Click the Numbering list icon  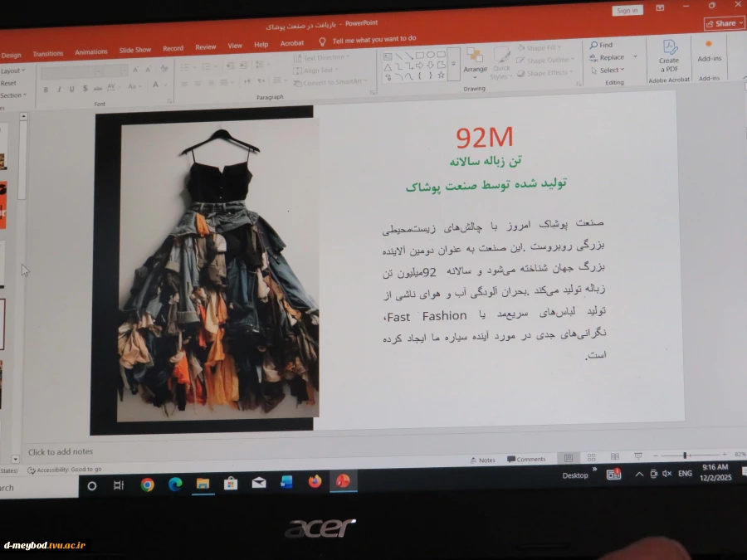[x=208, y=66]
